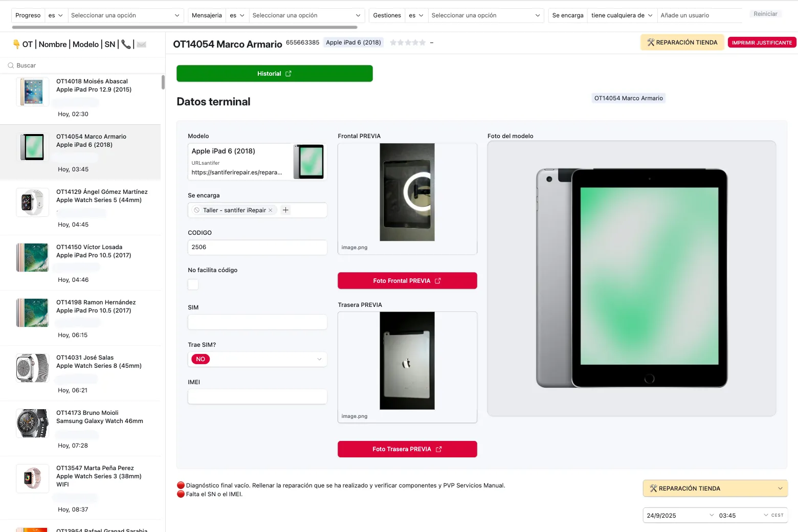Image resolution: width=798 pixels, height=532 pixels.
Task: Give the device a star rating
Action: click(408, 42)
